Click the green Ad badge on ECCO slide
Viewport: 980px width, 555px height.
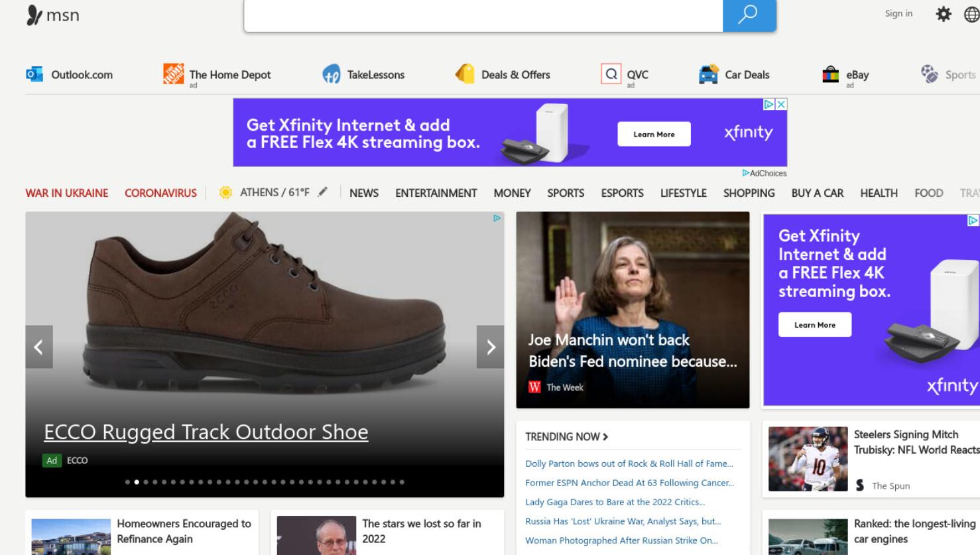[x=52, y=460]
